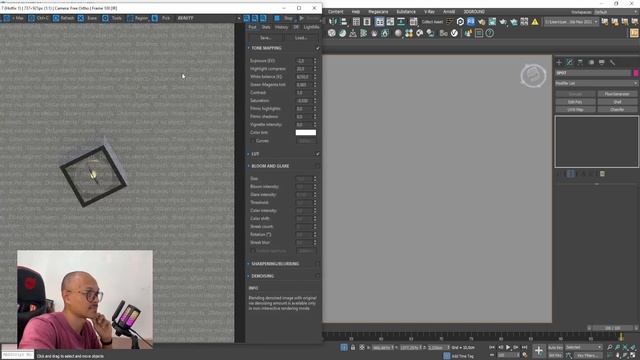Click the Shell modifier button
The image size is (640, 360).
(x=617, y=102)
